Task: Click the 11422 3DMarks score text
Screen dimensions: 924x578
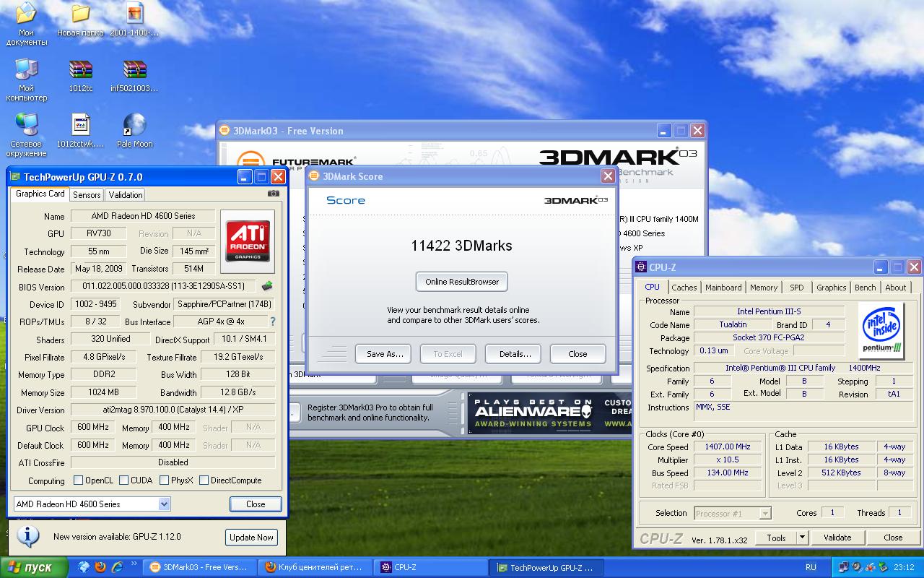Action: point(461,246)
